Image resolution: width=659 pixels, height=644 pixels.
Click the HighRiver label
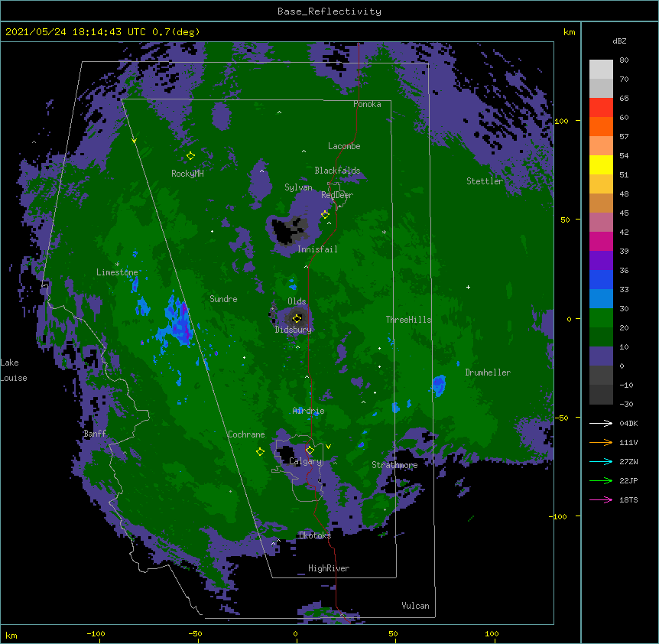click(x=329, y=568)
